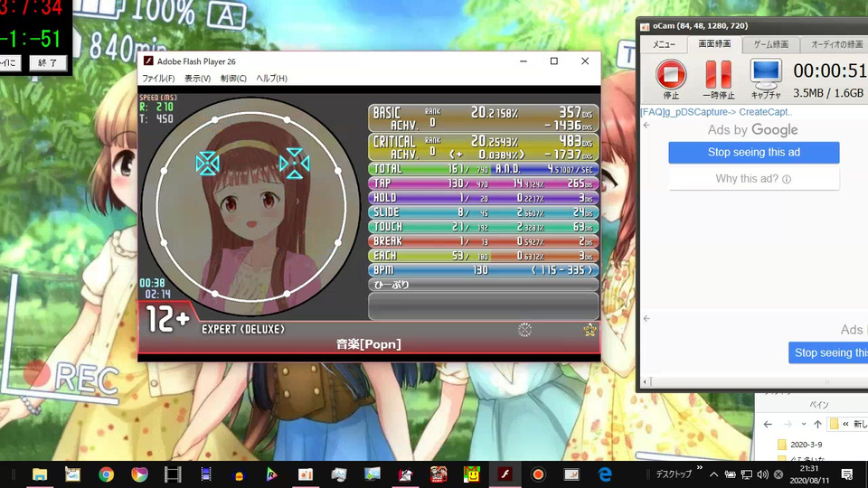Expand the デスクトップ toolbar chevron
The image size is (868, 488).
pyautogui.click(x=700, y=468)
